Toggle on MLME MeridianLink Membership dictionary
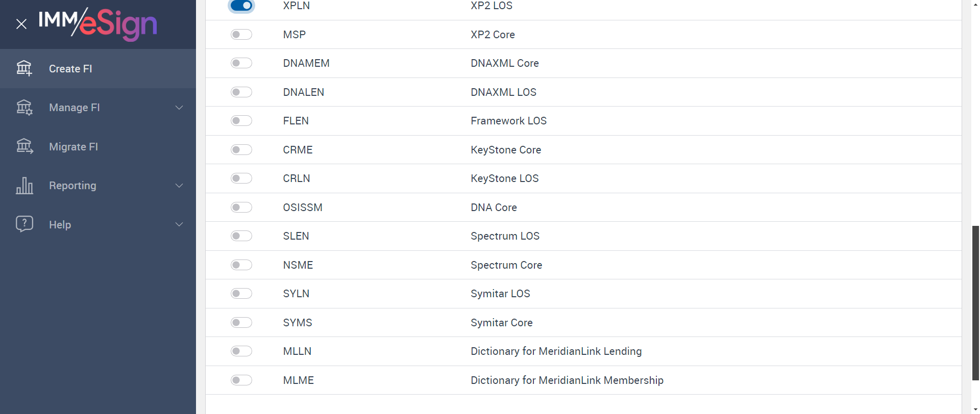This screenshot has width=980, height=414. point(241,380)
